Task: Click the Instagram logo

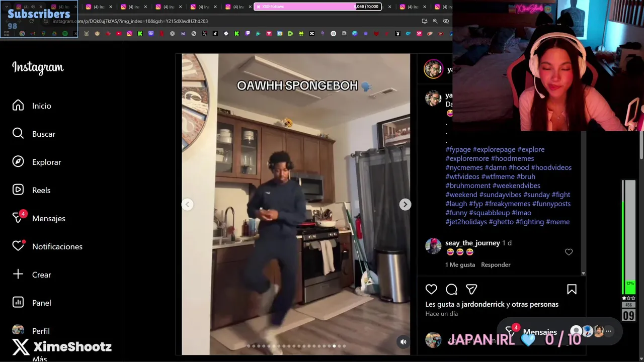Action: pos(38,67)
